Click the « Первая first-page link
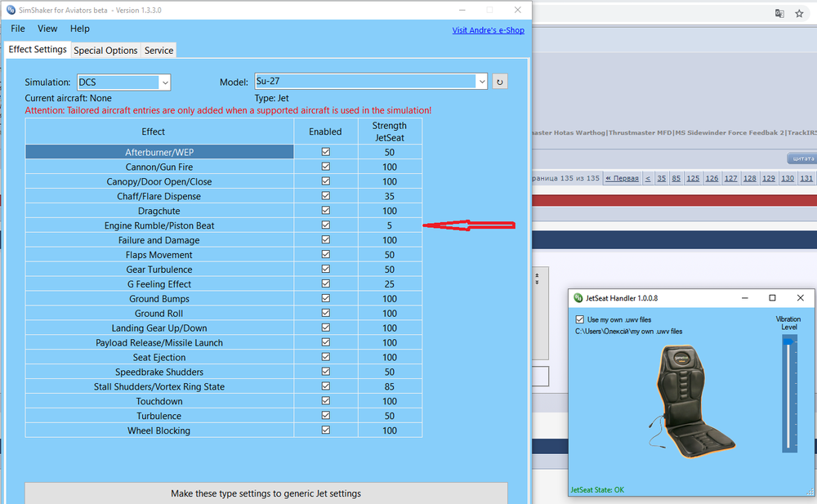 (x=622, y=178)
